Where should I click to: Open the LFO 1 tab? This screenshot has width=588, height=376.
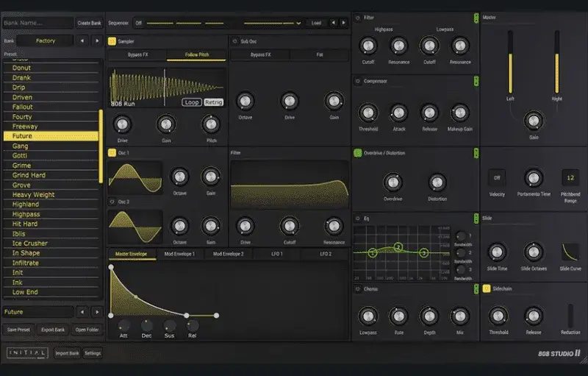coord(277,254)
